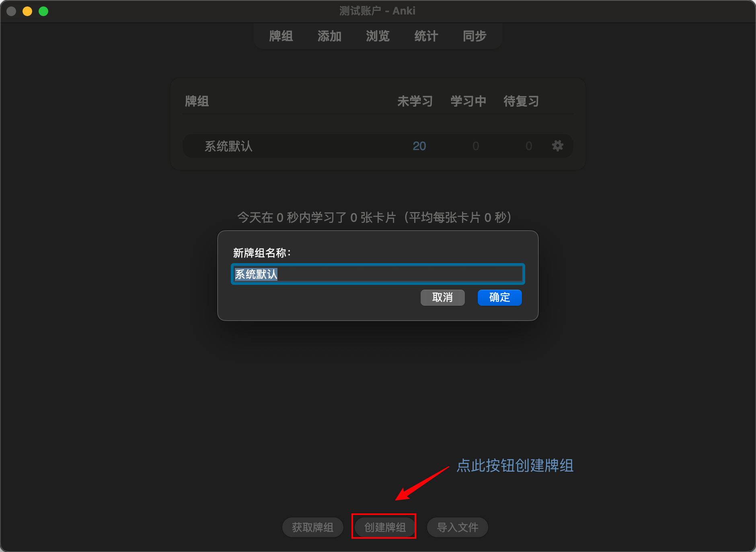Select the 系统默认 deck row
Screen dimensions: 756x552
[x=378, y=146]
